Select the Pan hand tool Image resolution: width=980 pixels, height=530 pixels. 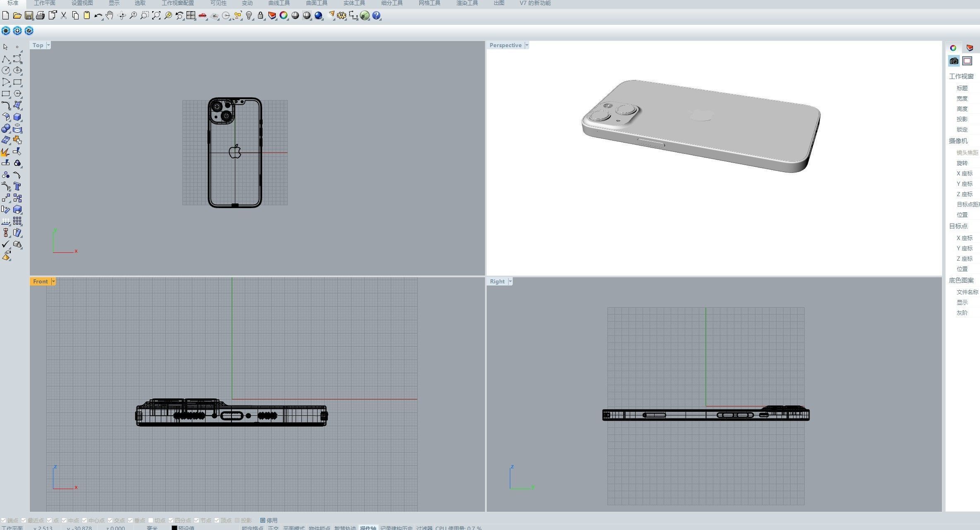[x=110, y=16]
